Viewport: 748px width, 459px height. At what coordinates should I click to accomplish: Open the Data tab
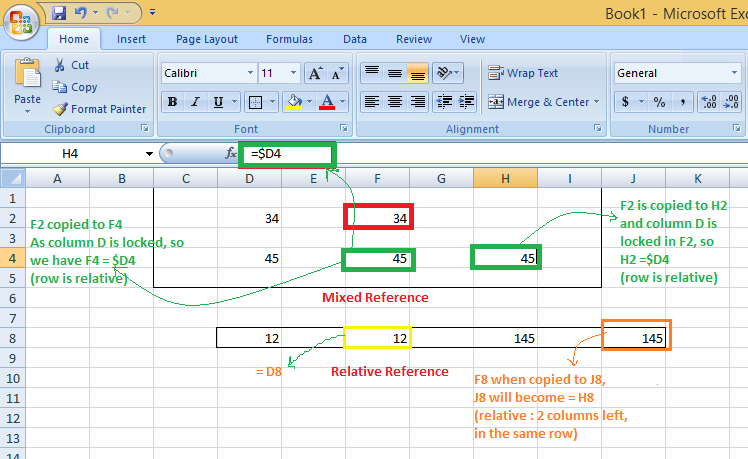(x=355, y=39)
